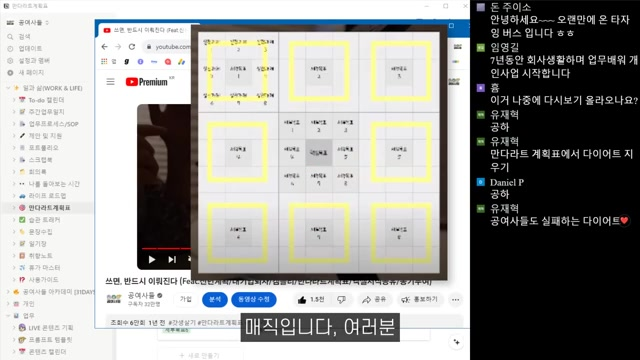The image size is (640, 360).
Task: Expand the To-do 캘린더 page arrow
Action: click(x=14, y=100)
